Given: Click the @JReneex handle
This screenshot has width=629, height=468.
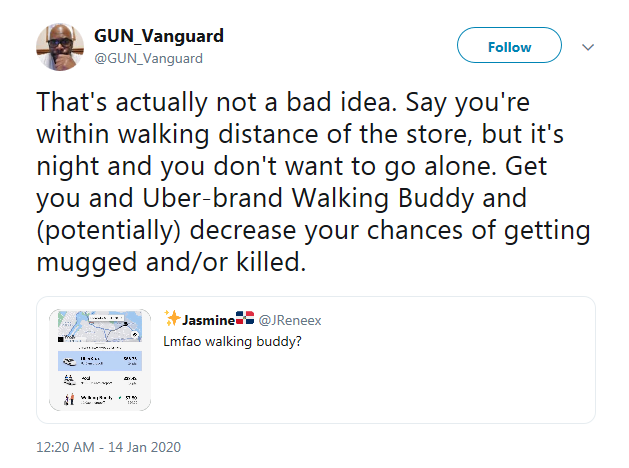Looking at the screenshot, I should pos(290,321).
